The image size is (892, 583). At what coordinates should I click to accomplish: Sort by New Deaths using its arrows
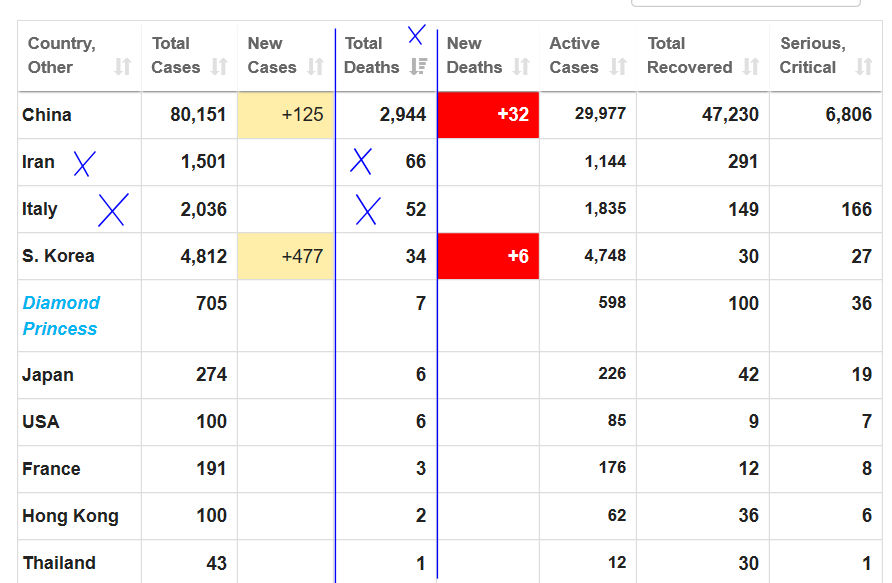click(x=521, y=67)
